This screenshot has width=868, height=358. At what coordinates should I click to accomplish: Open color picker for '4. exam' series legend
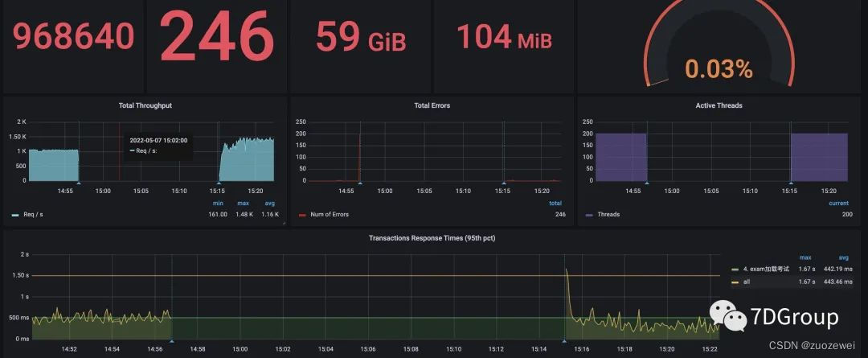pyautogui.click(x=735, y=270)
